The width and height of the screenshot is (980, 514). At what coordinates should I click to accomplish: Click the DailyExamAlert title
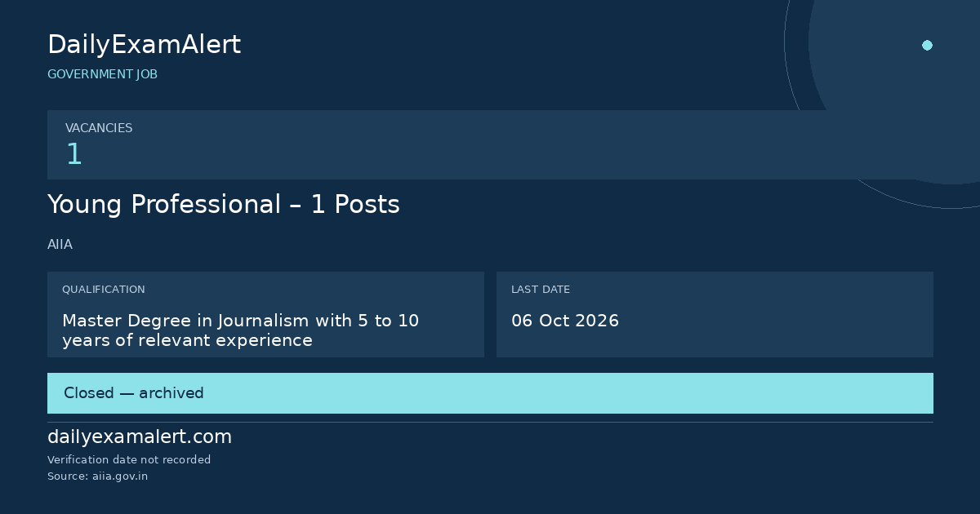click(144, 45)
